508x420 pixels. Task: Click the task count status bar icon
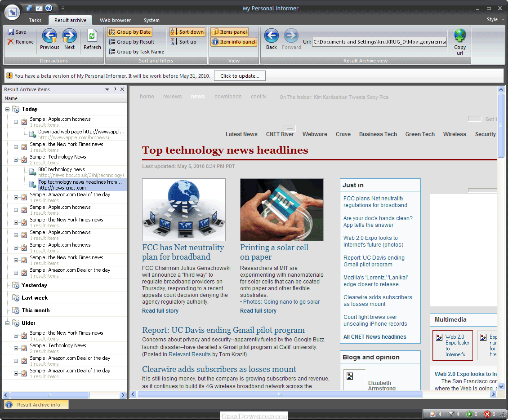pos(433,414)
